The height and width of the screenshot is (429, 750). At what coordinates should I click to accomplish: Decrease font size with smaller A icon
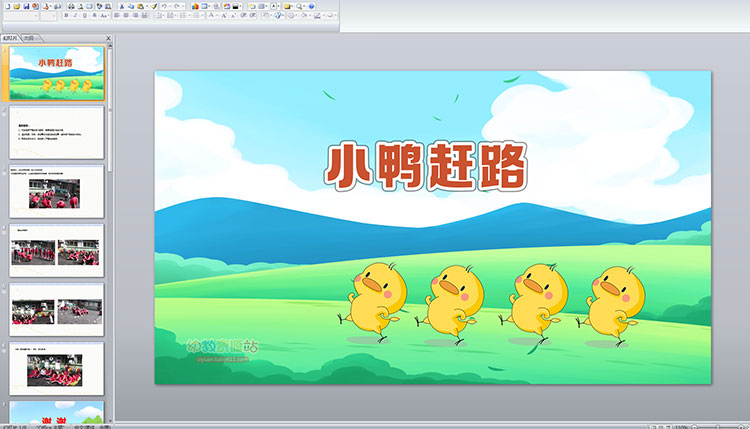click(233, 16)
